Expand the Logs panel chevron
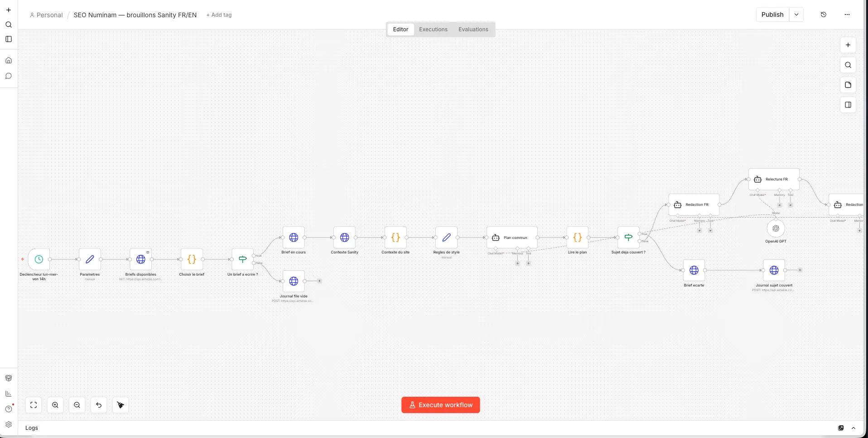 [x=854, y=428]
